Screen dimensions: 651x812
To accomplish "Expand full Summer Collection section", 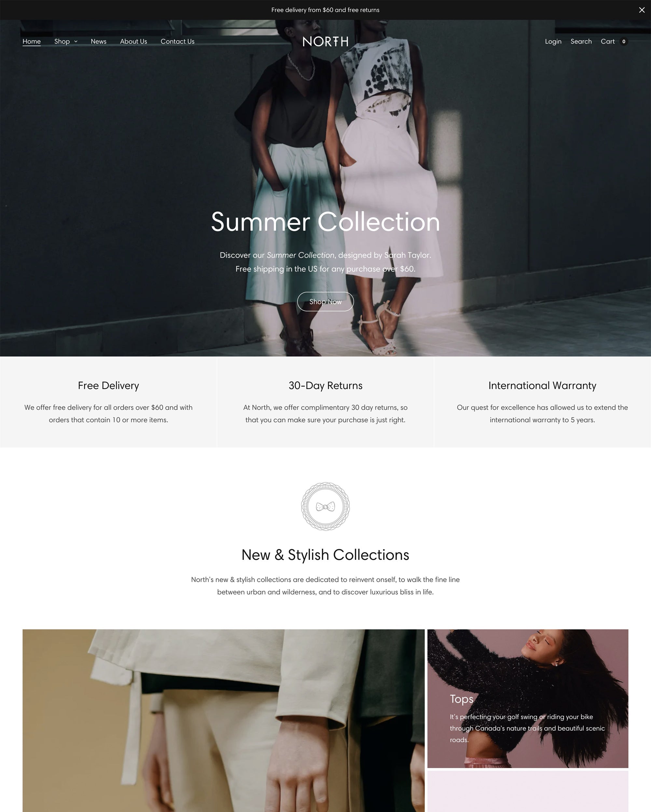I will 325,302.
